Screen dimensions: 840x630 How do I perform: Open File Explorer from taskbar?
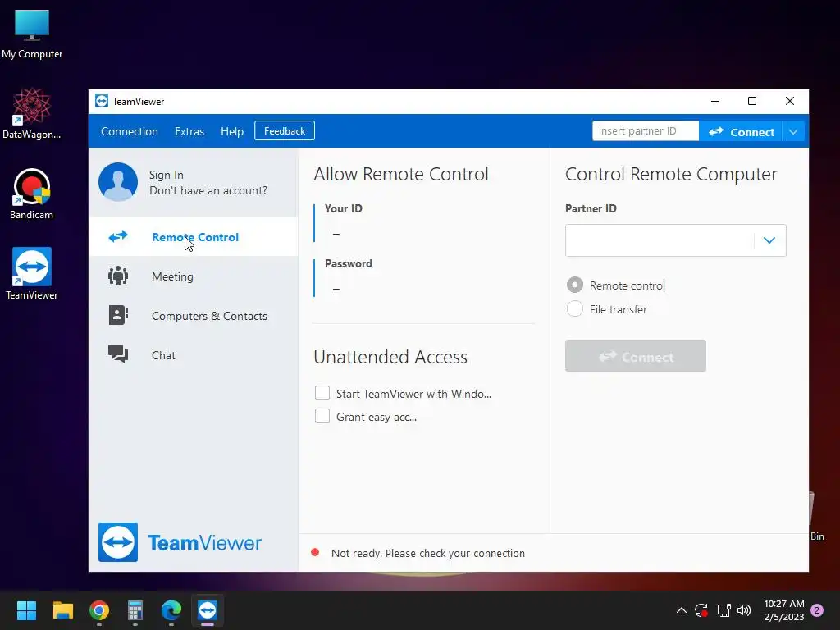(x=62, y=610)
